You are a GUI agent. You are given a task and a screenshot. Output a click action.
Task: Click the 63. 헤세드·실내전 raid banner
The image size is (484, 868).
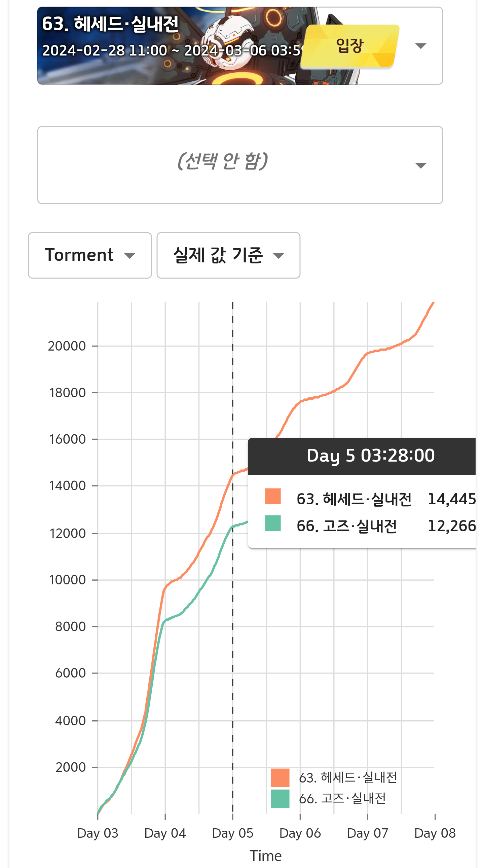click(x=169, y=46)
